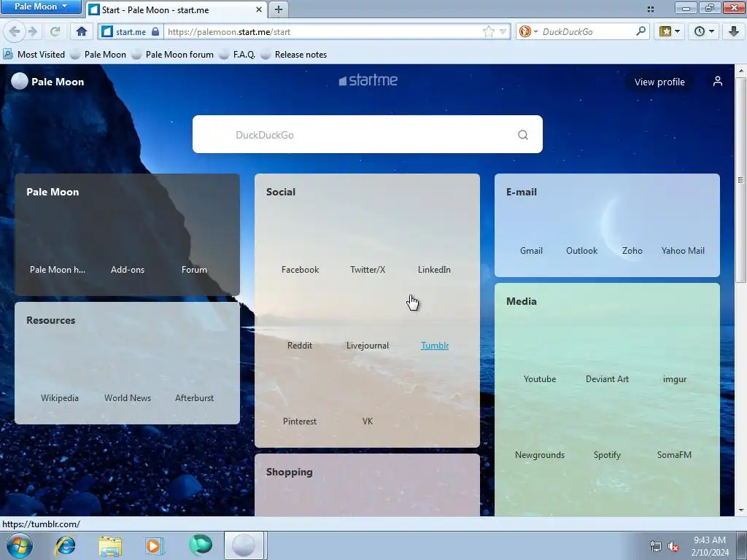Open Windows Explorer from taskbar
The height and width of the screenshot is (560, 747).
click(110, 545)
